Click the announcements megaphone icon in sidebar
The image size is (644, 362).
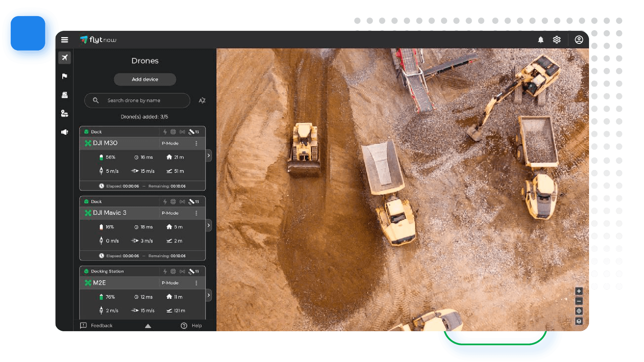coord(64,132)
